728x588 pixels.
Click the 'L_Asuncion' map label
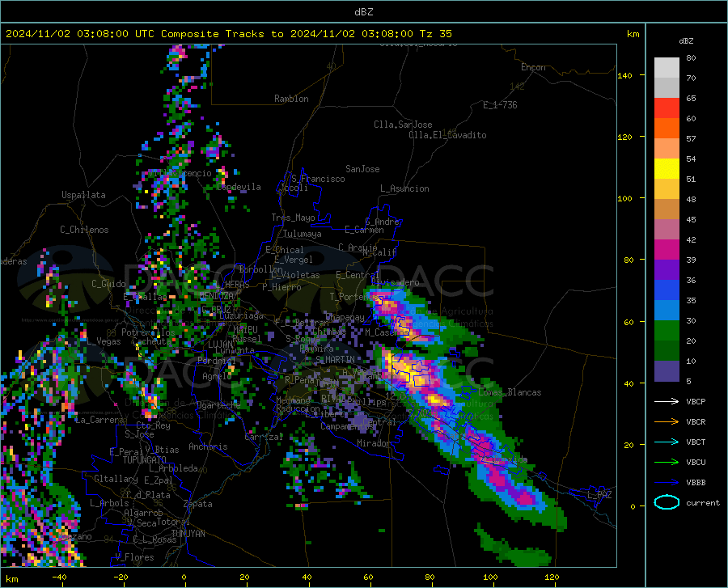point(404,188)
